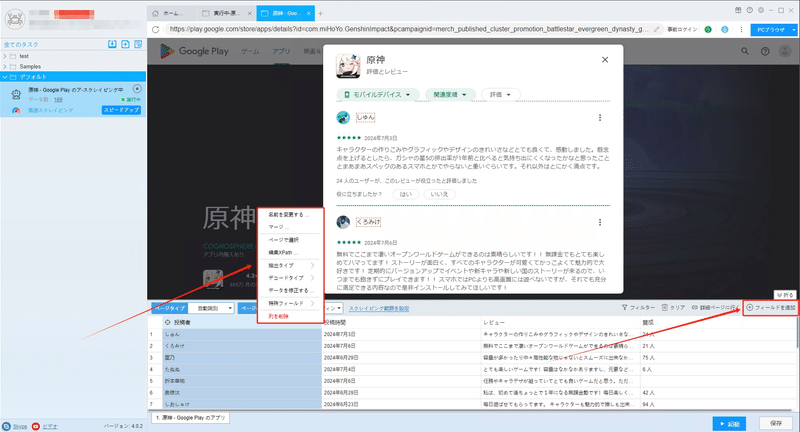Click the red video icon at the bottom
Viewport: 800px width, 432px height.
(36, 426)
